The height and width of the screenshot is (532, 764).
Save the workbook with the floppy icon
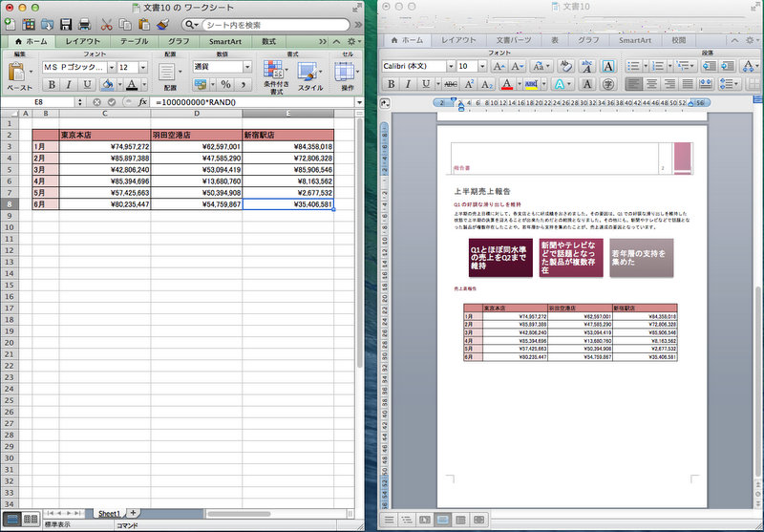(x=66, y=24)
